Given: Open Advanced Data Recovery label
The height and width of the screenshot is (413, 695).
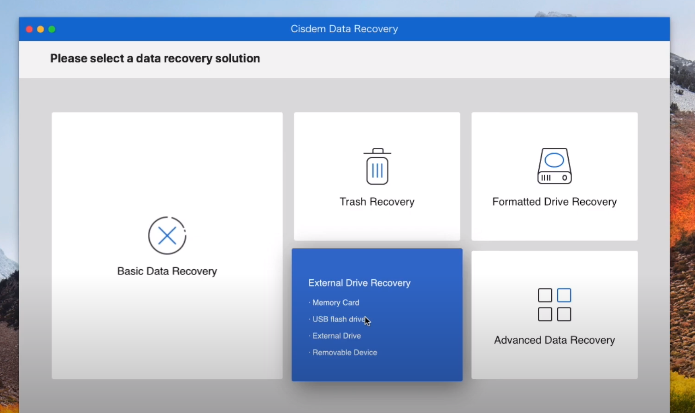Looking at the screenshot, I should [x=554, y=340].
